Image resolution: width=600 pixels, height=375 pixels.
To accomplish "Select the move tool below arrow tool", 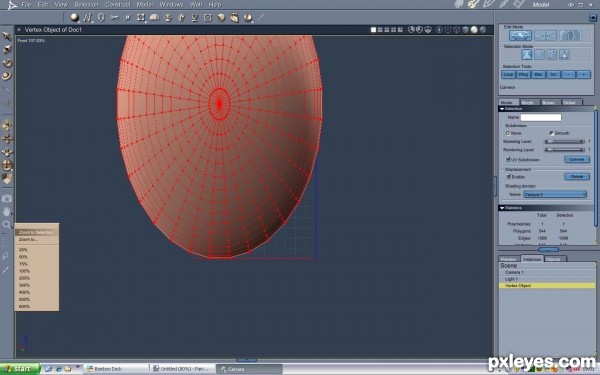I will coord(7,49).
